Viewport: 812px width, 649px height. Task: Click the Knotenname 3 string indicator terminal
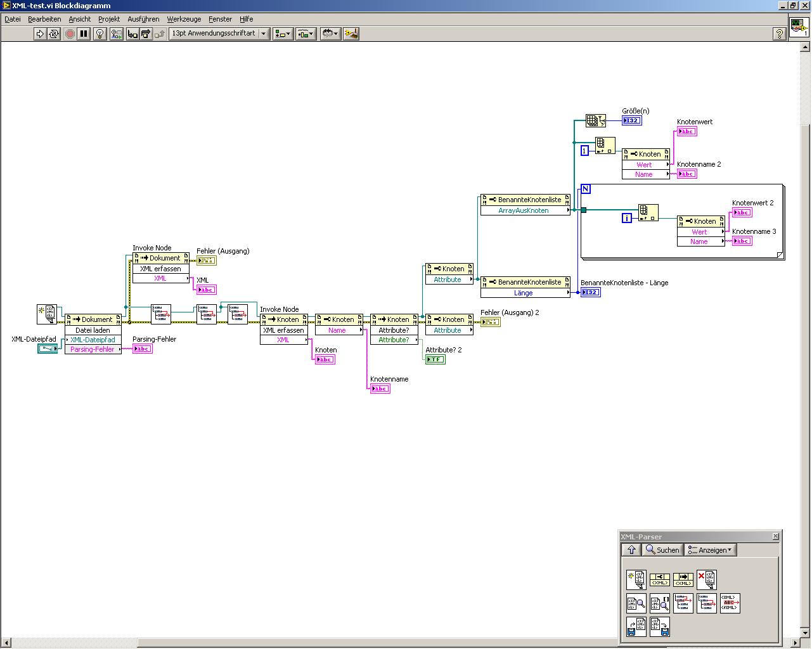[742, 241]
